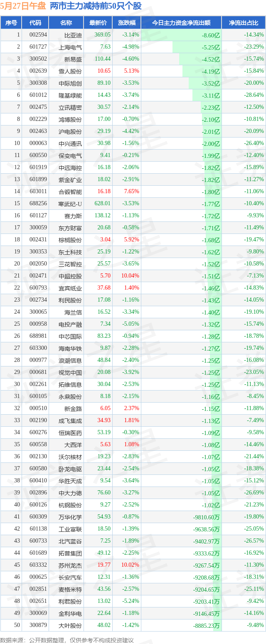Click 雪人股份 price 10.65
The width and height of the screenshot is (266, 644).
(x=103, y=71)
